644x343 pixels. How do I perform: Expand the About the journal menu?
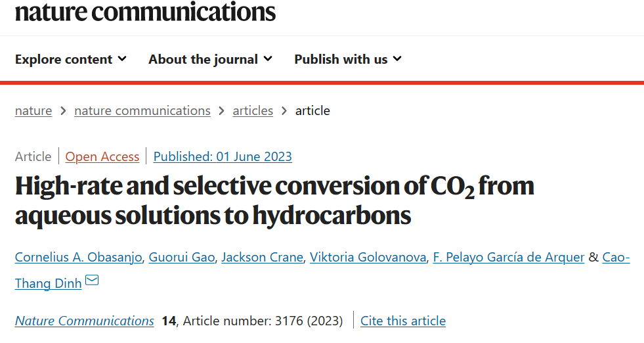pyautogui.click(x=210, y=59)
